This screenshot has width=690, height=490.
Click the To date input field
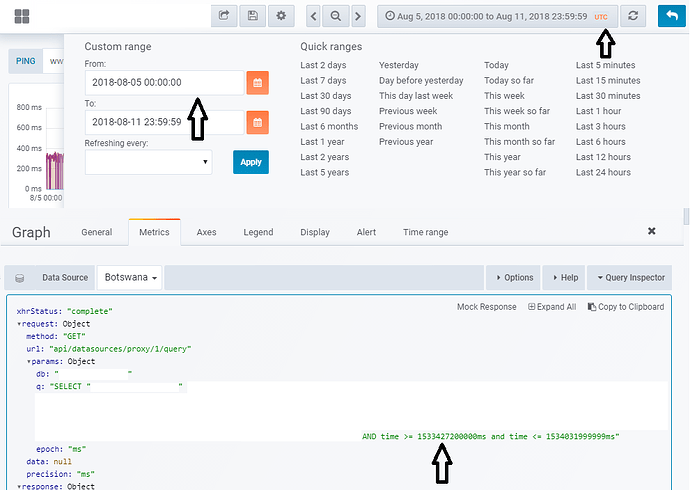click(165, 122)
